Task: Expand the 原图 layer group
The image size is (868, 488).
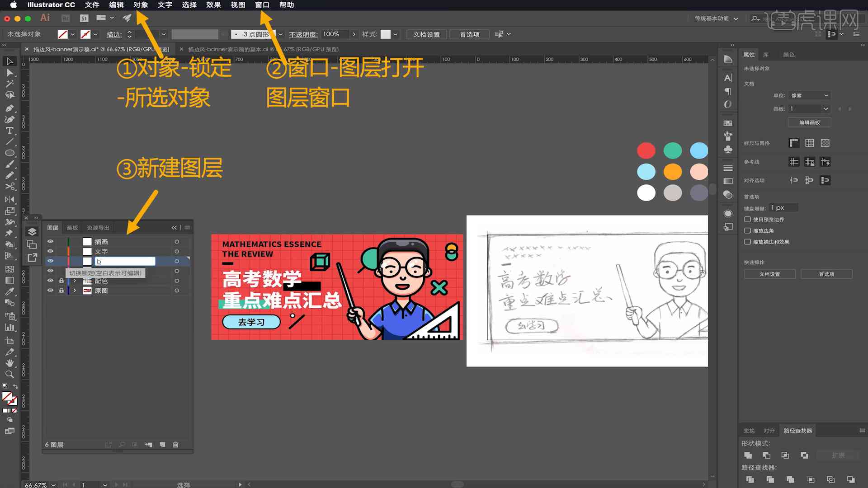Action: coord(75,290)
